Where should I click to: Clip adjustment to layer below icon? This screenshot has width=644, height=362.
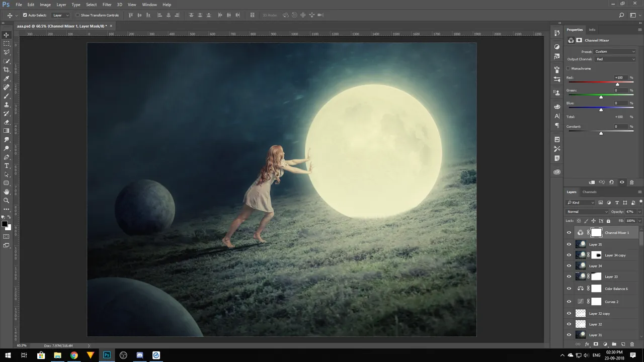click(x=592, y=182)
